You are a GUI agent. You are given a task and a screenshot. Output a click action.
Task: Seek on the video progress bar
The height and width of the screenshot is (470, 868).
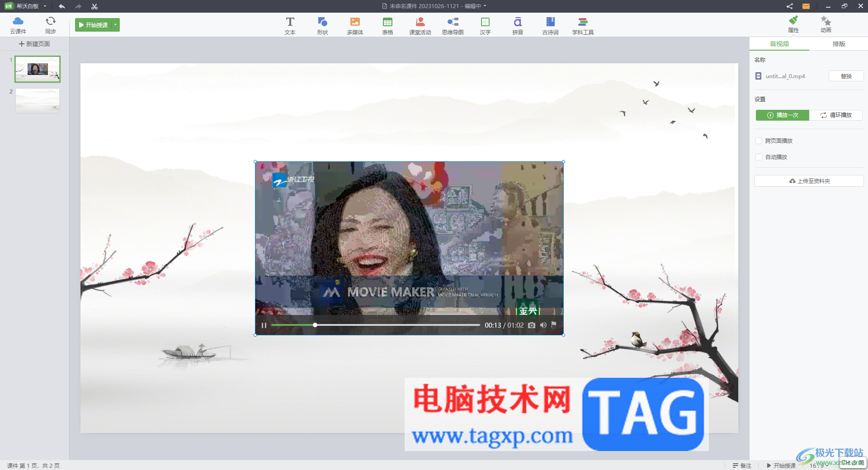375,325
